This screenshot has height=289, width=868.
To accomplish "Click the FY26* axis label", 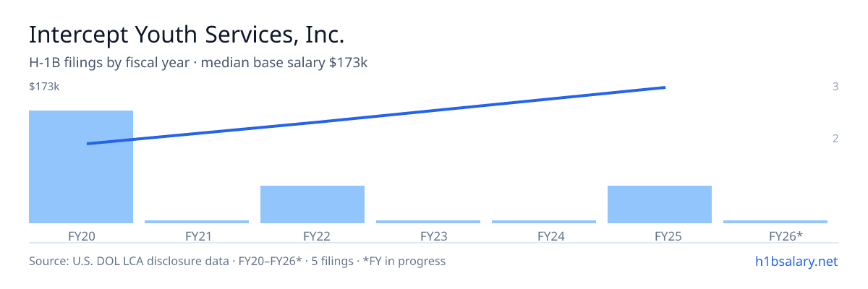I will [x=775, y=236].
